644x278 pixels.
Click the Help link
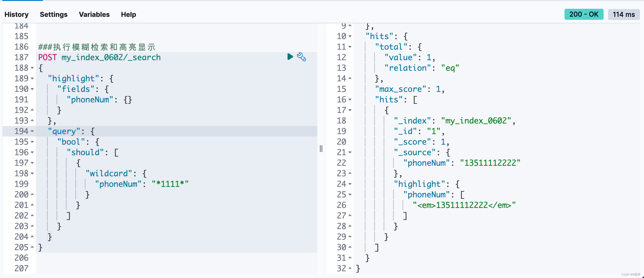click(x=128, y=15)
